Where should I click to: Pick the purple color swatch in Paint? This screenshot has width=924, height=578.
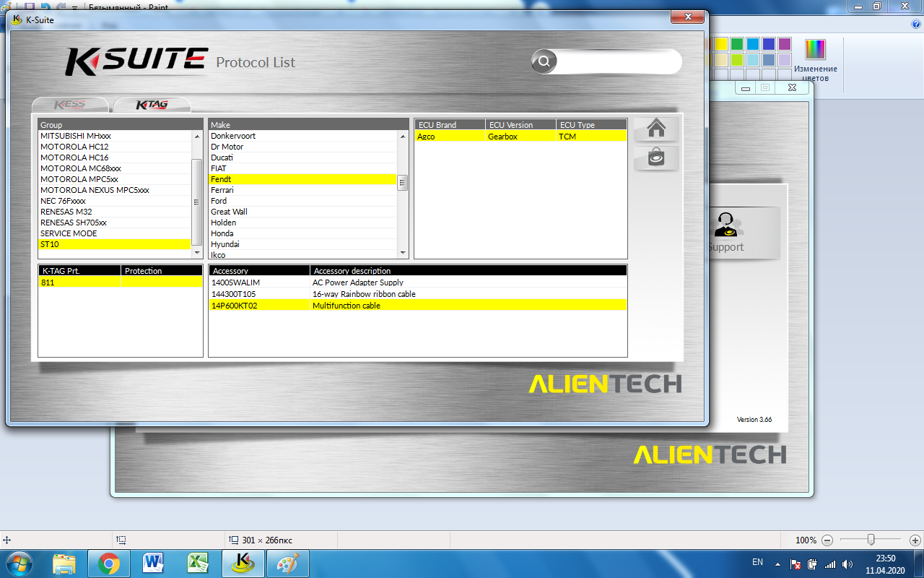(785, 44)
